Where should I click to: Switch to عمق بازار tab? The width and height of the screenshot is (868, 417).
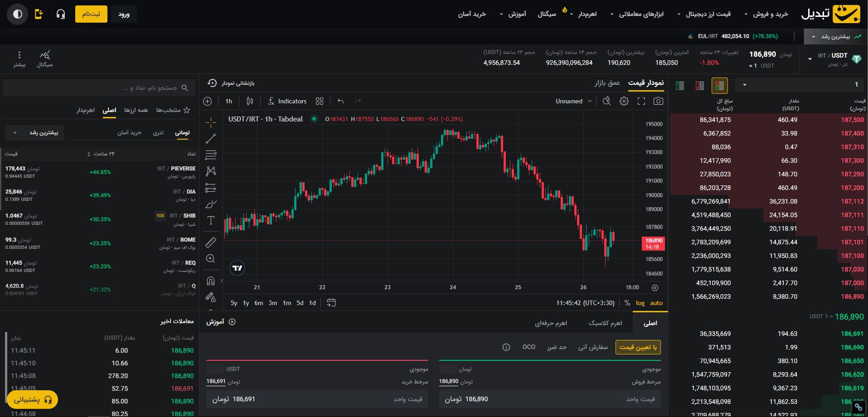607,82
